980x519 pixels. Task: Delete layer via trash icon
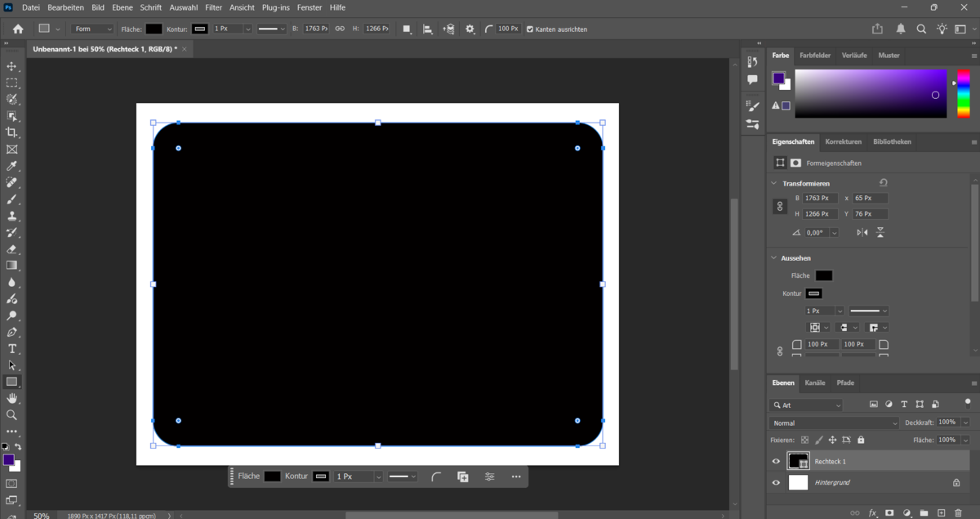pyautogui.click(x=958, y=512)
